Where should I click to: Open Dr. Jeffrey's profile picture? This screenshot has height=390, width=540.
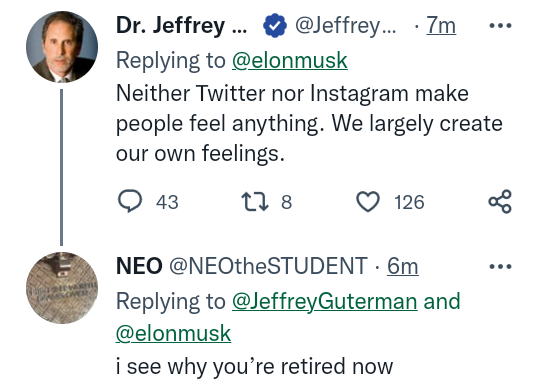pyautogui.click(x=62, y=47)
